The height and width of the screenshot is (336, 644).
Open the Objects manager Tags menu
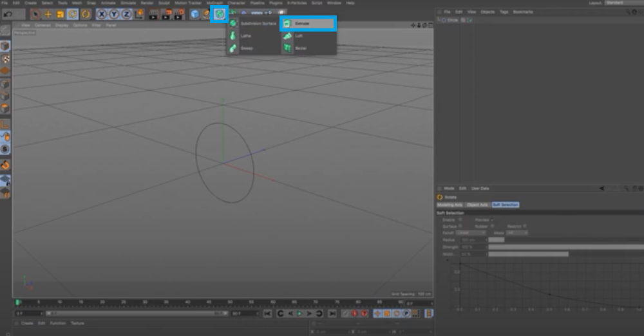(504, 12)
